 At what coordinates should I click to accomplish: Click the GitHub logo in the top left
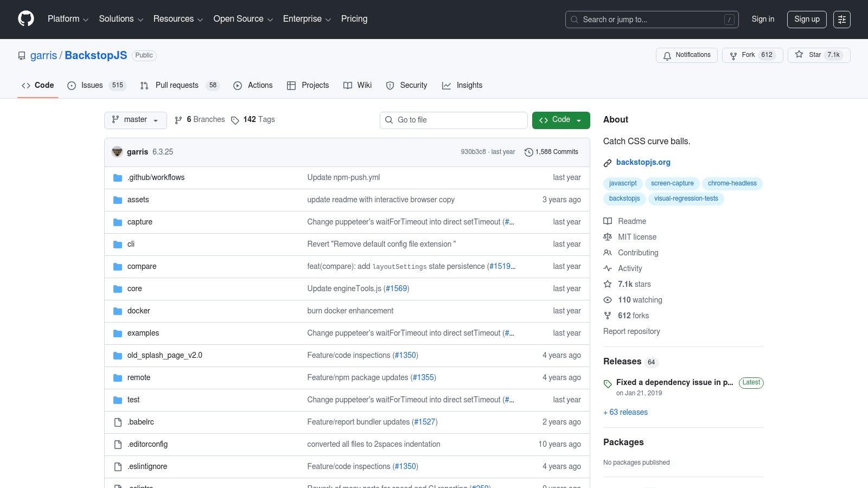pyautogui.click(x=25, y=18)
